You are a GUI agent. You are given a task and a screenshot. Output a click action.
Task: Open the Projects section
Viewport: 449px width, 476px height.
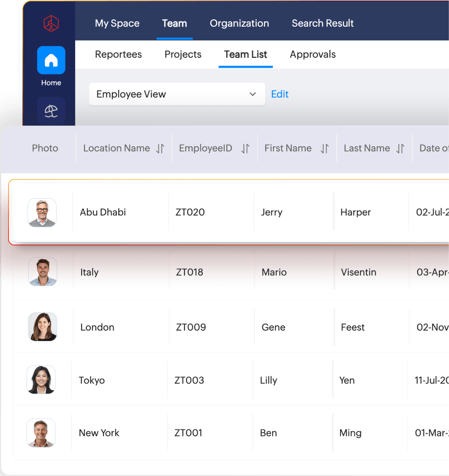pos(183,54)
